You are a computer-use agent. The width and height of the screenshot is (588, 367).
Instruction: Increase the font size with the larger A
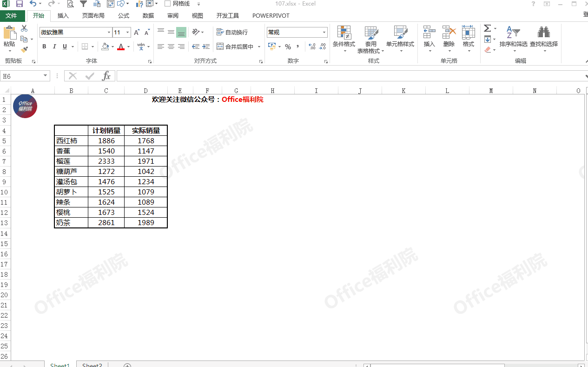pos(137,32)
